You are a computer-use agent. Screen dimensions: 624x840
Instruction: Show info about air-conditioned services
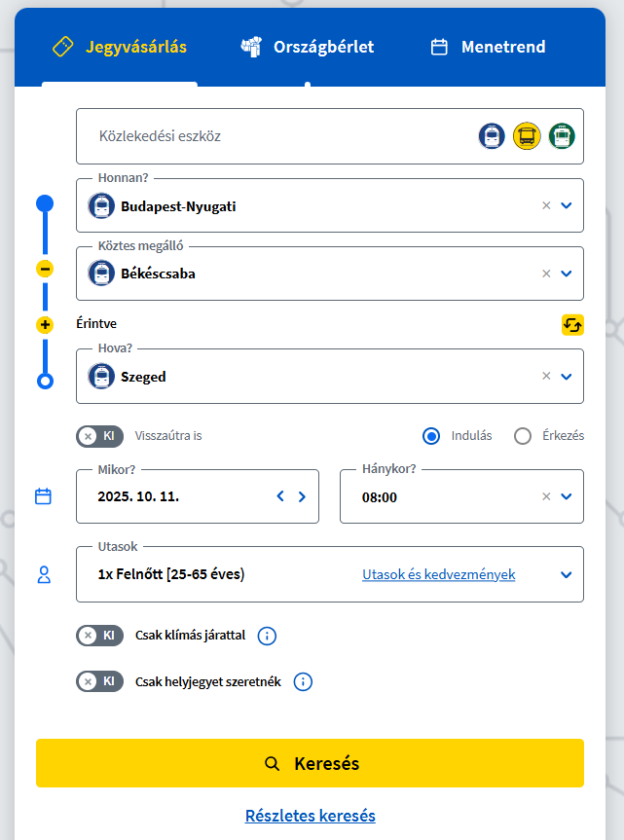tap(267, 636)
